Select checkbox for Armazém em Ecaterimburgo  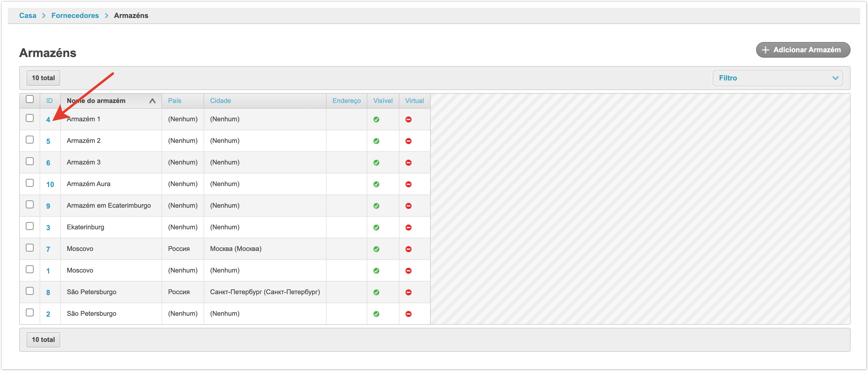30,204
